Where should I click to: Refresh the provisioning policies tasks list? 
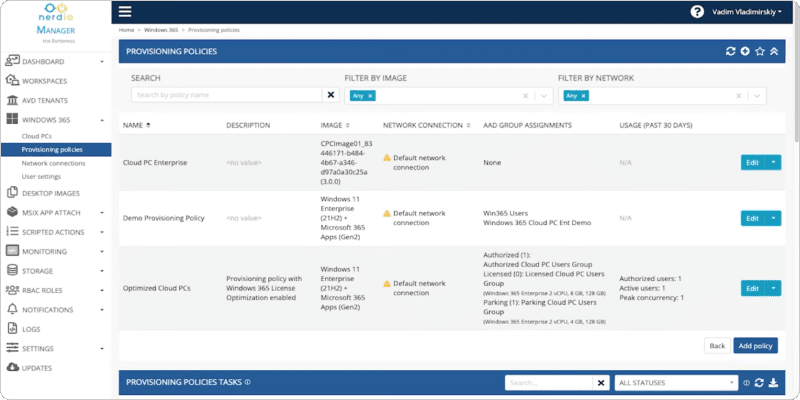(759, 382)
